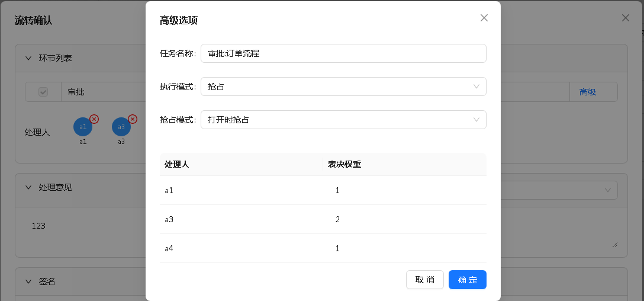Remove handler a3 with red X
This screenshot has width=644, height=301.
[133, 119]
